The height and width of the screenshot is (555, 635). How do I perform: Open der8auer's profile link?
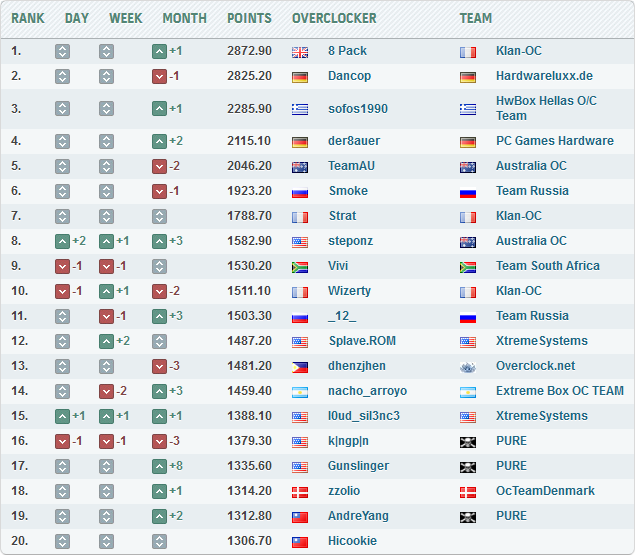354,141
